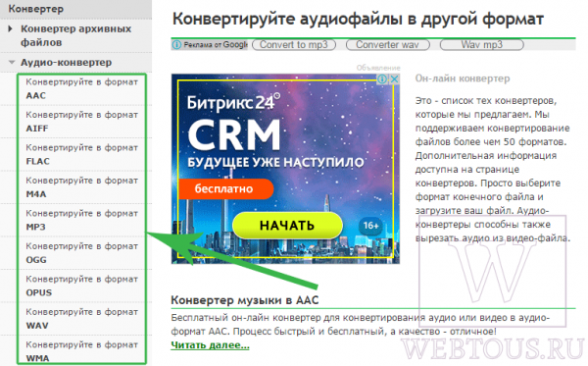This screenshot has height=366, width=588.
Task: Click the Converter wav ad link
Action: coord(388,45)
